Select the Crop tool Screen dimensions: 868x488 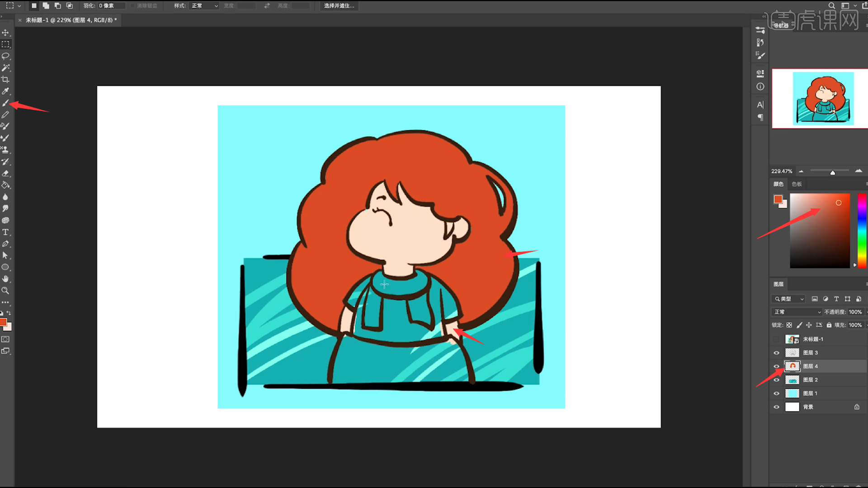click(x=5, y=80)
